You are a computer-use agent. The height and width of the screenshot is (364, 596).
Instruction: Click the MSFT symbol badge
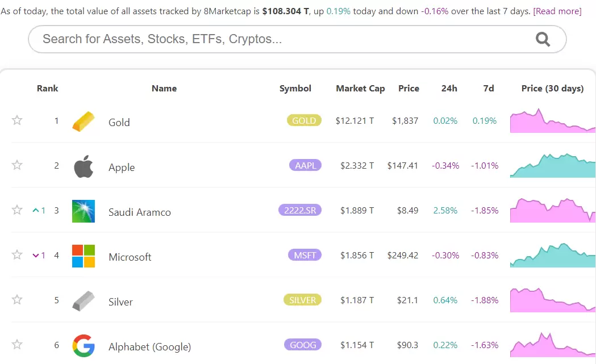(x=305, y=255)
